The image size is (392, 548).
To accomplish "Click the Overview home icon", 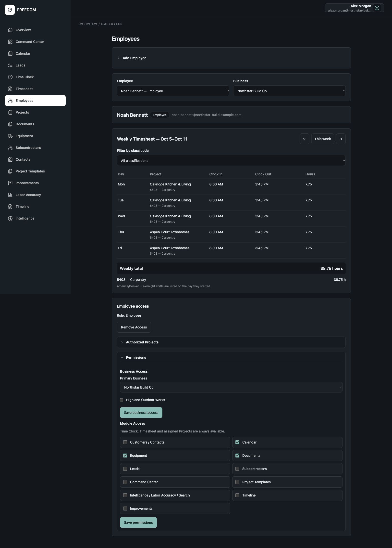I will 10,30.
